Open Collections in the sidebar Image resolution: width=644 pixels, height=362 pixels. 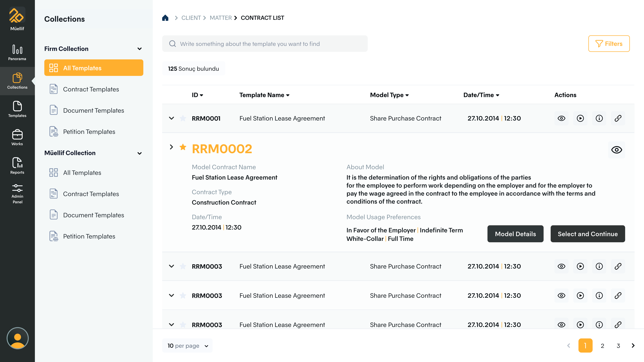[17, 81]
